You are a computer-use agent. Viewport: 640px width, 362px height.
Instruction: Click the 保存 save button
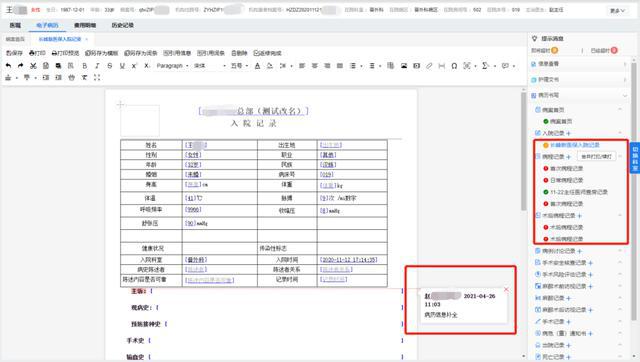(14, 53)
